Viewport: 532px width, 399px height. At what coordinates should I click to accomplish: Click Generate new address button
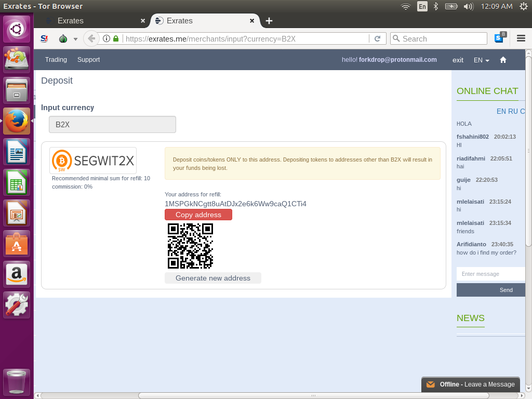(x=213, y=278)
